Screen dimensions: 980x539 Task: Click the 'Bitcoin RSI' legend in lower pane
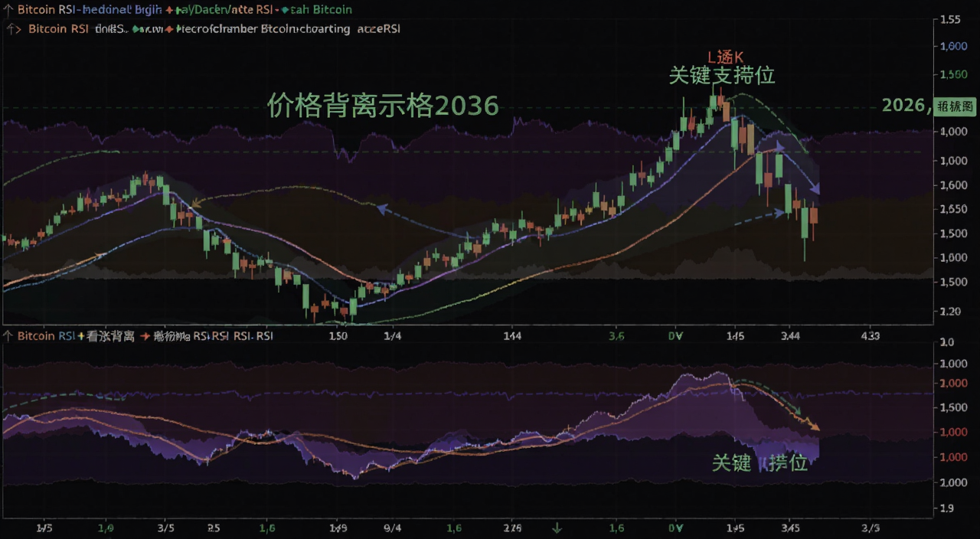coord(46,336)
